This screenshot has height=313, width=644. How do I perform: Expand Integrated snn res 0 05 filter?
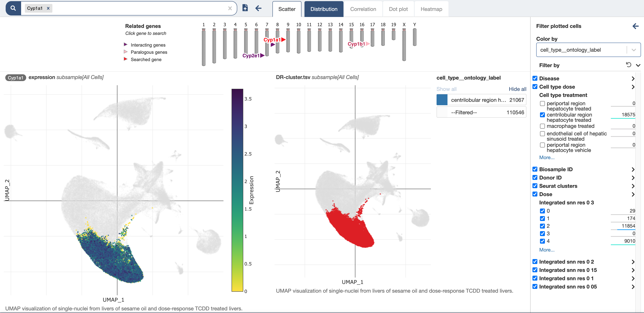pos(633,287)
